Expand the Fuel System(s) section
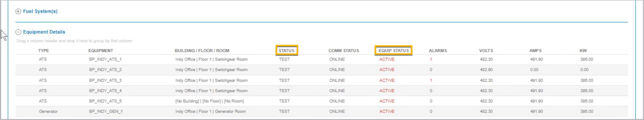Screen dimensions: 644x120 tap(18, 11)
